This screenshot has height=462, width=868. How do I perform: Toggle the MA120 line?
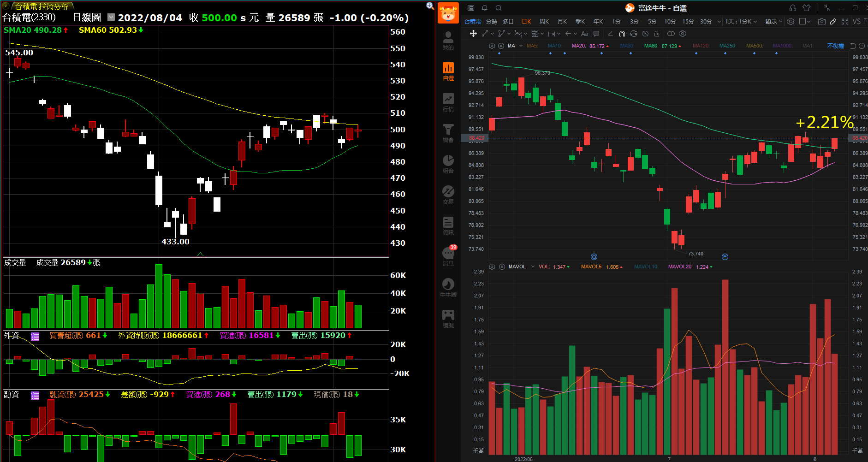coord(701,46)
